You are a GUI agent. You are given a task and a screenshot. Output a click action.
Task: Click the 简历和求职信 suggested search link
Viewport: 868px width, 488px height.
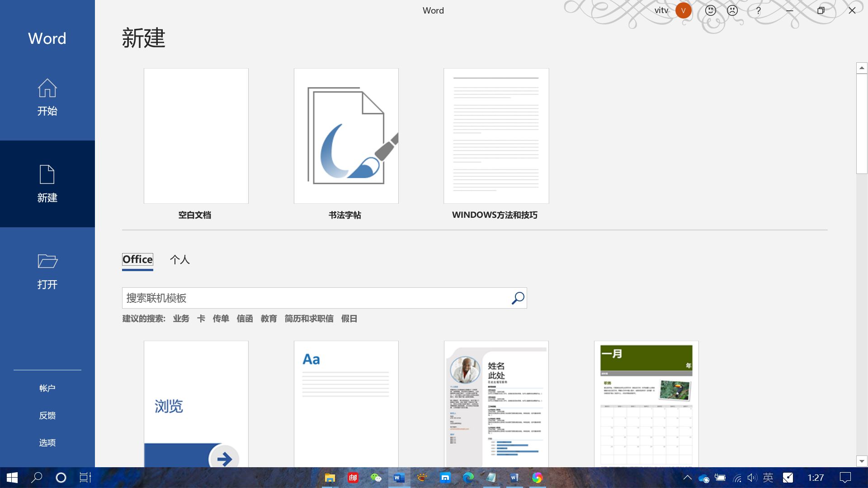tap(309, 319)
